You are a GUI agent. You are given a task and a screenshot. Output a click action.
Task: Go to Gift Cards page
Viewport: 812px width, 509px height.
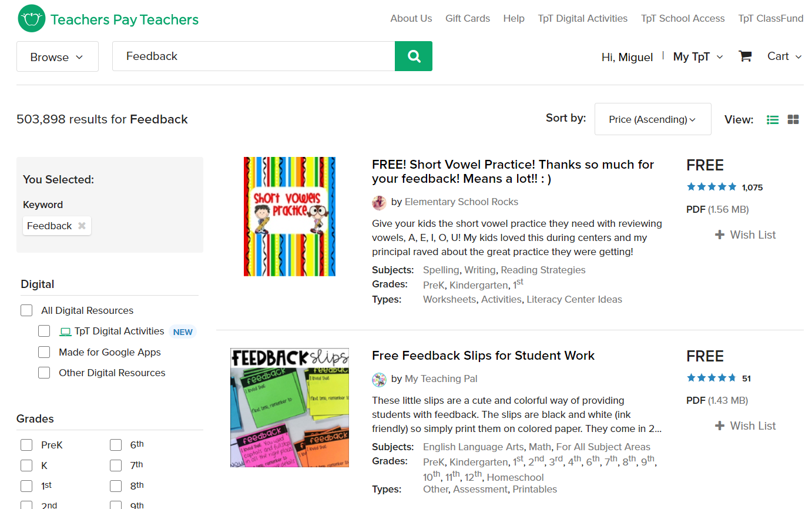click(x=468, y=18)
